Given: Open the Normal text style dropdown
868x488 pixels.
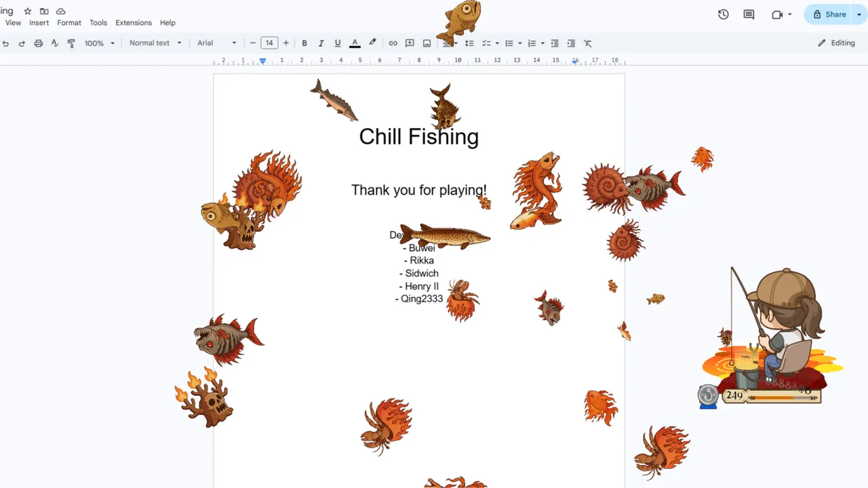Looking at the screenshot, I should 155,43.
